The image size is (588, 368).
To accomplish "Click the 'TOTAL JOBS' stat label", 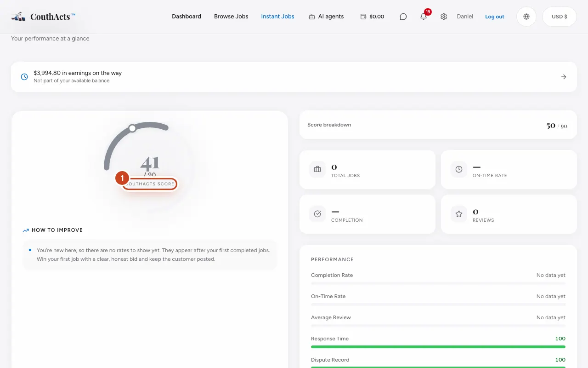I will [x=345, y=176].
